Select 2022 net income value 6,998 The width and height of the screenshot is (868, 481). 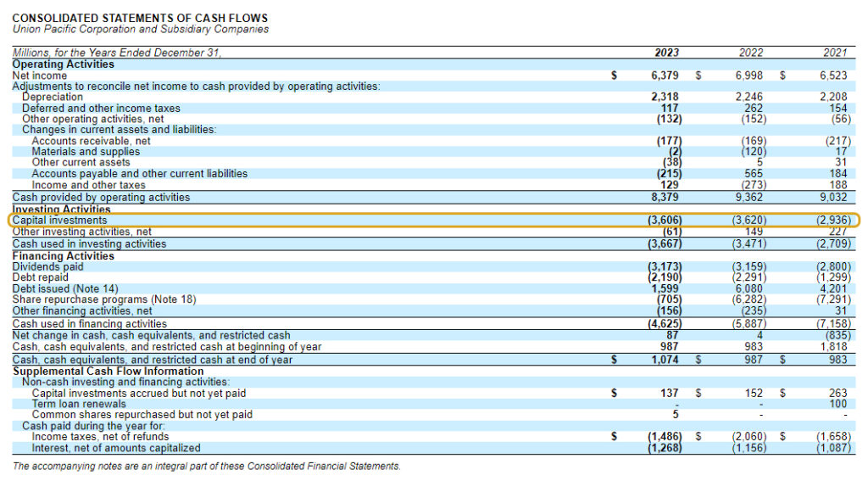(x=749, y=76)
